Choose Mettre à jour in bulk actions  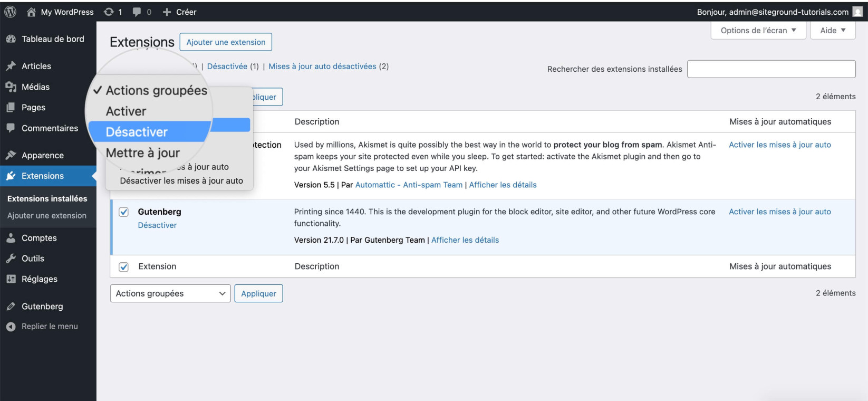143,153
